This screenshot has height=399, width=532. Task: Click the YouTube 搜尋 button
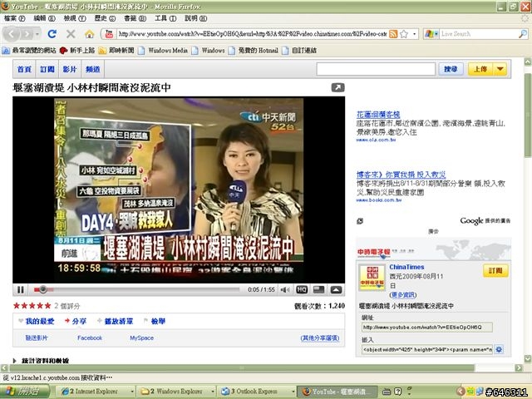click(x=451, y=69)
